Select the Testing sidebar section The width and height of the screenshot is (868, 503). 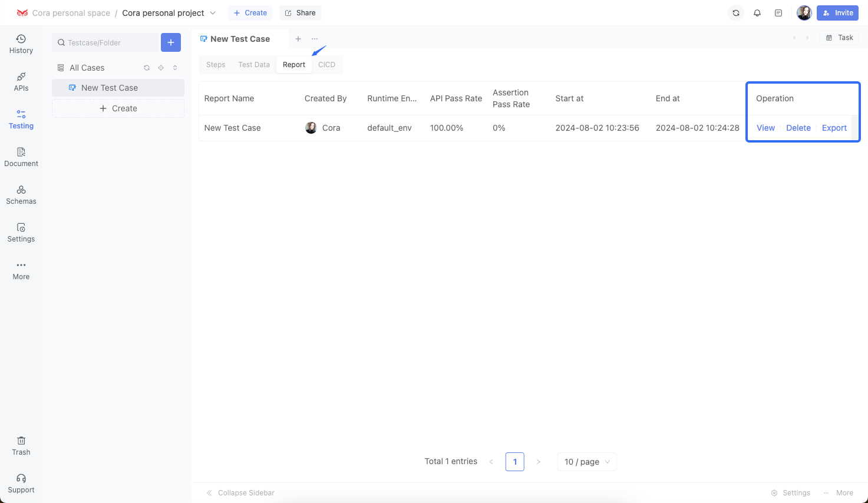[21, 120]
